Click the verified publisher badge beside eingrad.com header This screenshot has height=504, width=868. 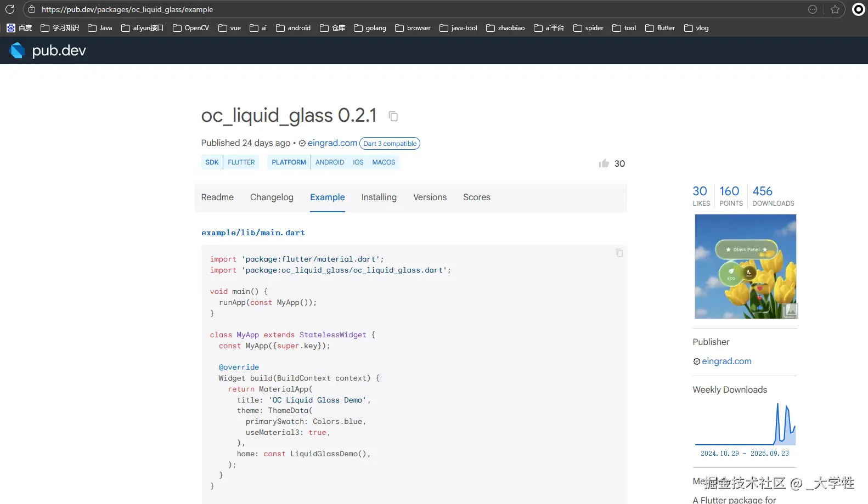(302, 143)
